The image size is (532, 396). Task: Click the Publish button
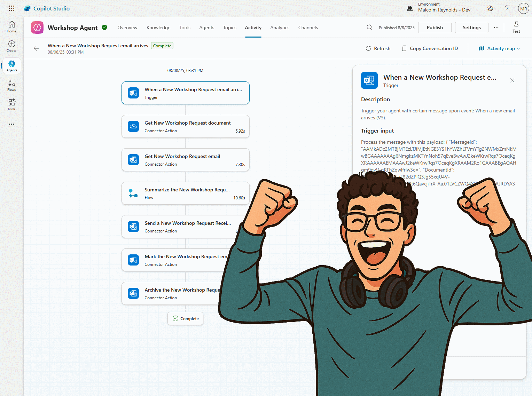pyautogui.click(x=435, y=27)
